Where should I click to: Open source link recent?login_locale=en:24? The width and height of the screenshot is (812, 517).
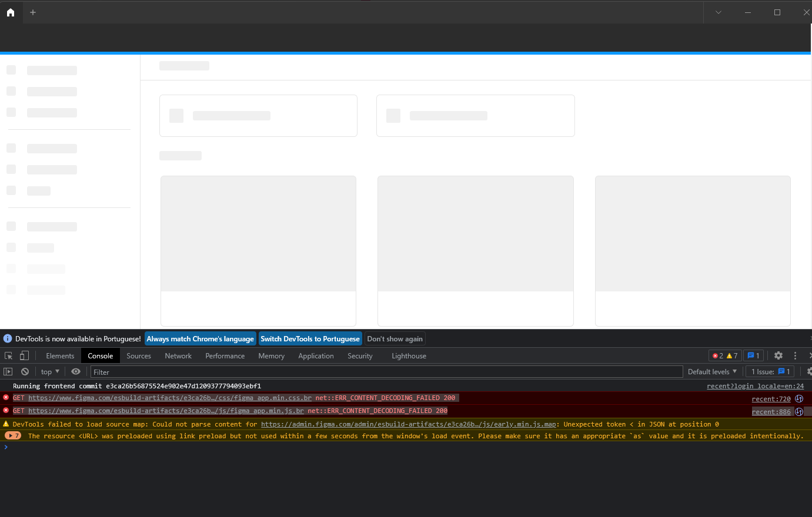(755, 387)
